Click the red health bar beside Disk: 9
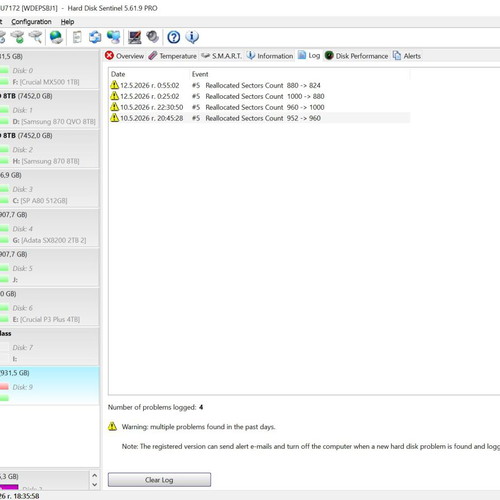This screenshot has width=500, height=500. tap(4, 387)
